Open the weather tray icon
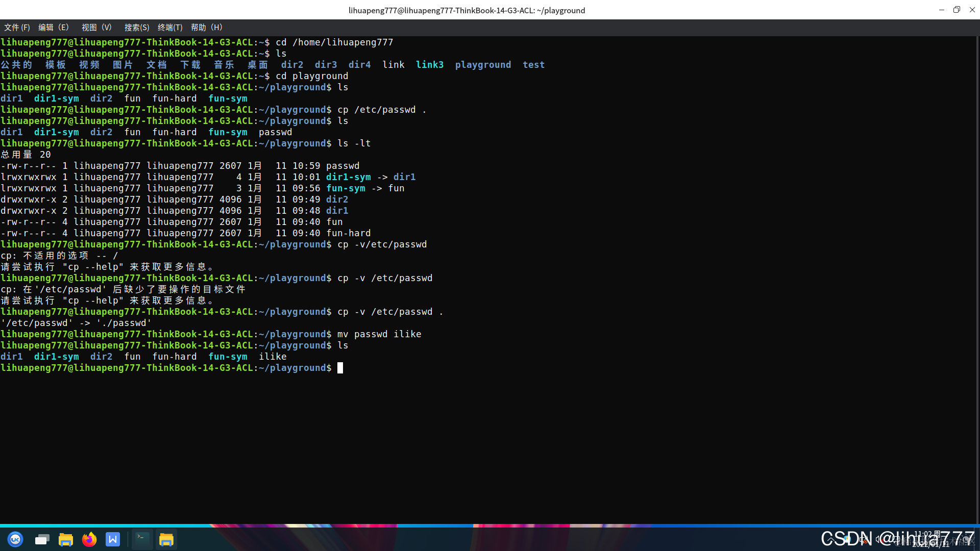Screen dimensions: 980x551 click(847, 539)
